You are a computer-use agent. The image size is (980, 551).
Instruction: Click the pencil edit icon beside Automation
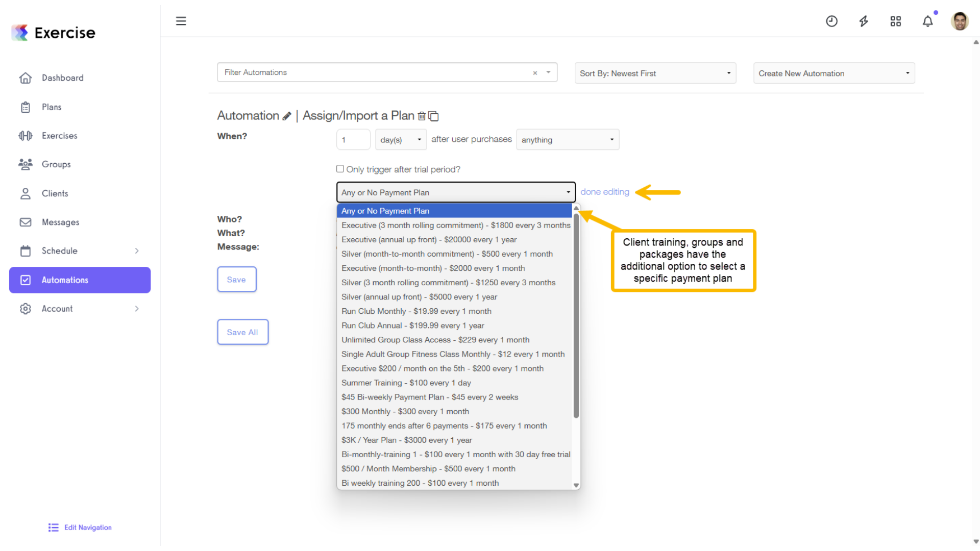[287, 116]
